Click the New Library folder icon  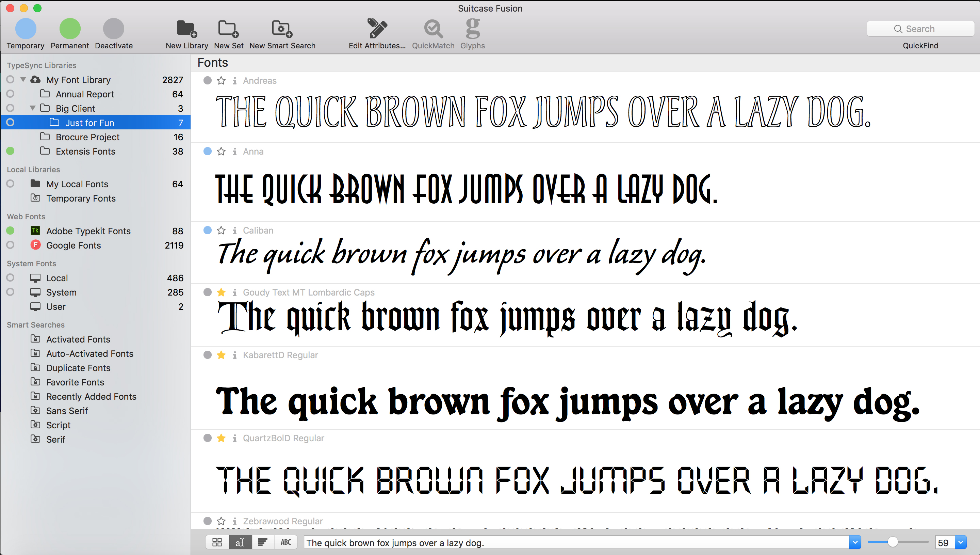pos(186,29)
